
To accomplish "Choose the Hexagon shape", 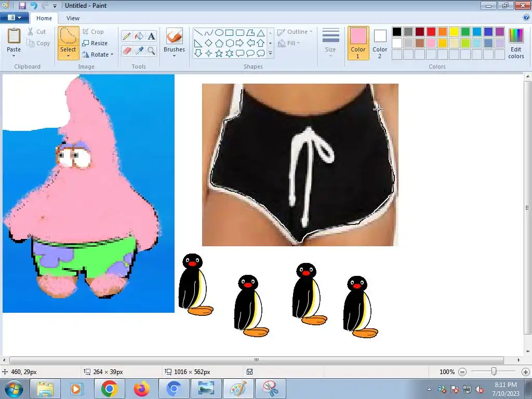I will coord(229,43).
